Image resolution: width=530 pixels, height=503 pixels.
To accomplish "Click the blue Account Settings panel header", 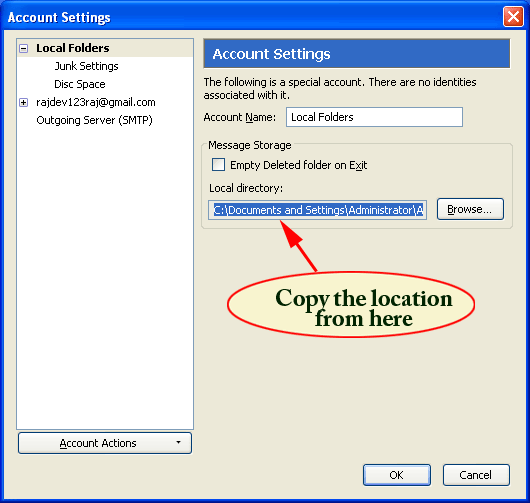I will pyautogui.click(x=357, y=54).
